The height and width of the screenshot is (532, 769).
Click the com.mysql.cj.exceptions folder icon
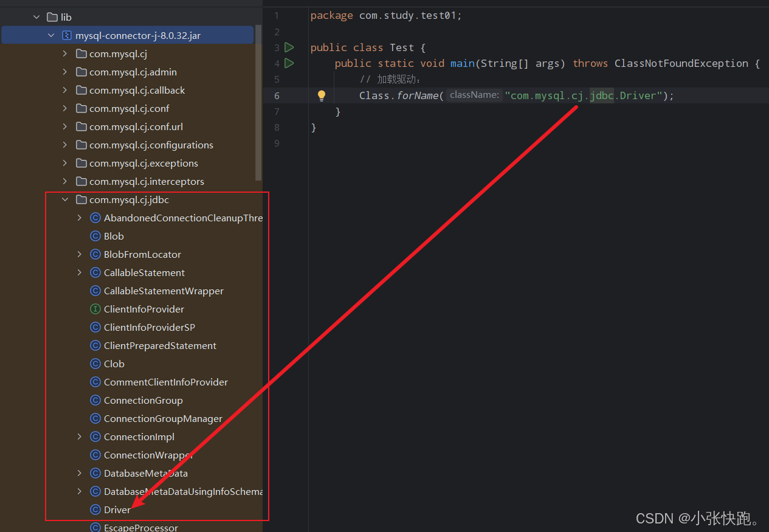click(x=81, y=163)
